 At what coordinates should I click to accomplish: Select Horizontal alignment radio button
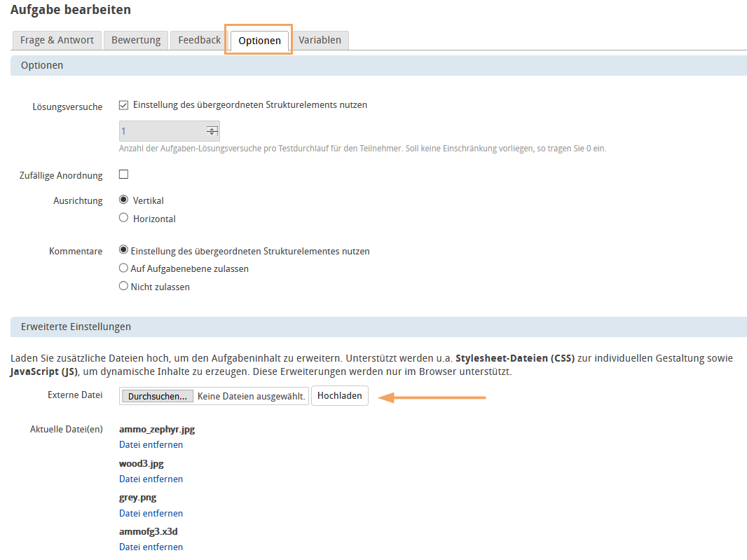pos(124,218)
